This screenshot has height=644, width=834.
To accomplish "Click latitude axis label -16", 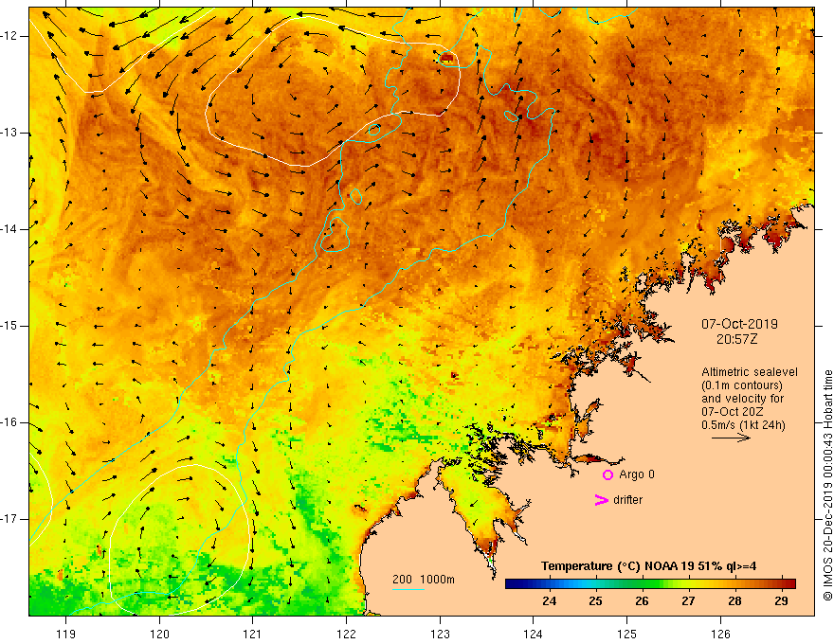I will click(10, 422).
